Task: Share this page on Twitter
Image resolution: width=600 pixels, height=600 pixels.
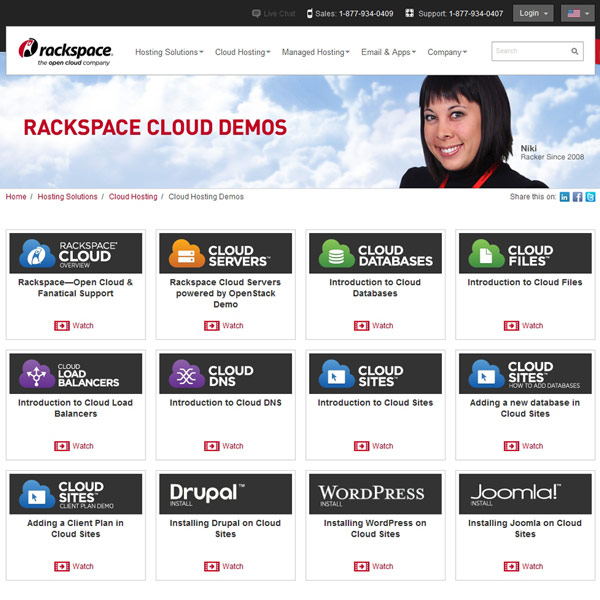Action: [x=590, y=197]
